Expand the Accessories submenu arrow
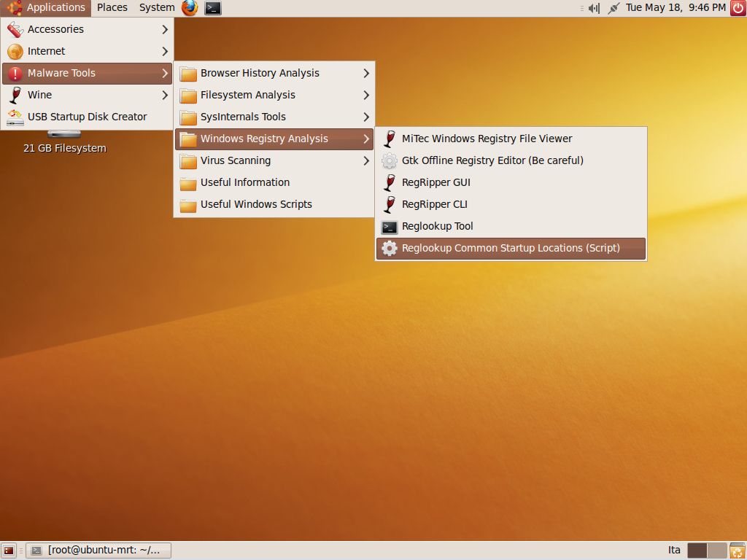747x560 pixels. coord(165,29)
